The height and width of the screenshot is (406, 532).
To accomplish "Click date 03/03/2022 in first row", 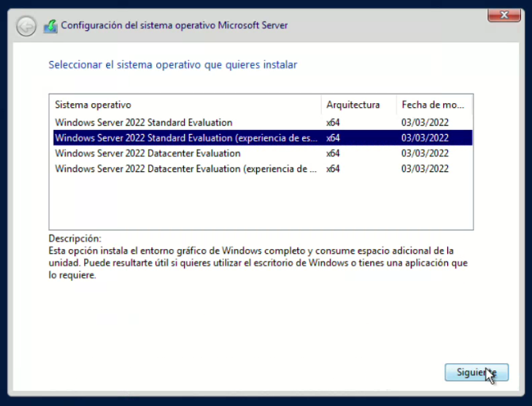I will click(x=425, y=122).
